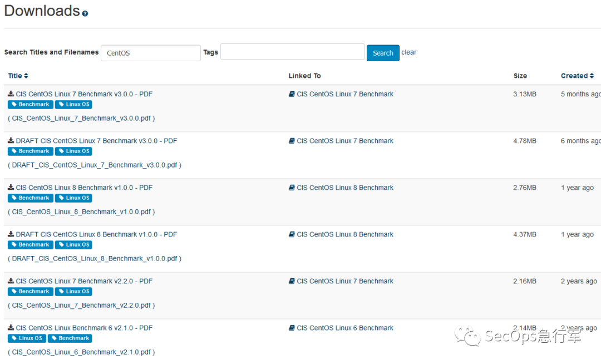
Task: Open linked CIS CentOS Linux 7 Benchmark in 4.78MB row
Action: coord(345,141)
